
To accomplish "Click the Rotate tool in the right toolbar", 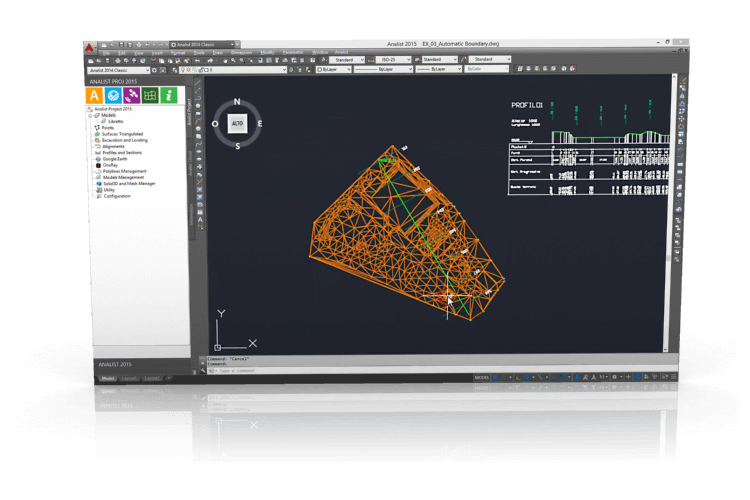I will point(682,126).
